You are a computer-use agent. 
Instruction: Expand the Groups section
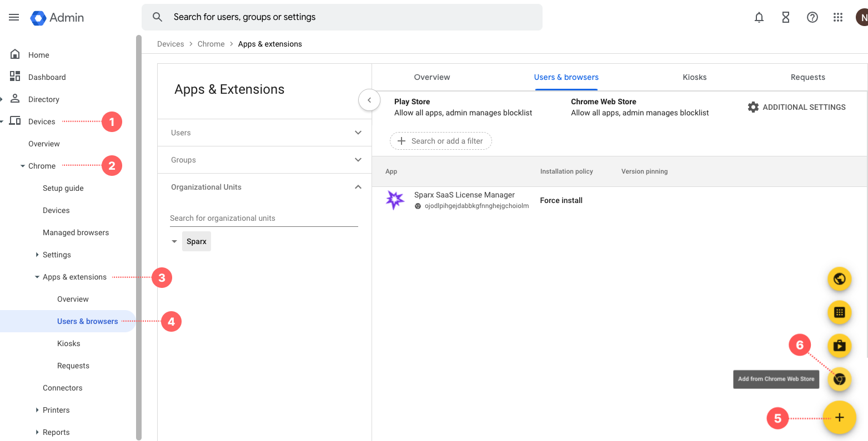click(x=358, y=160)
